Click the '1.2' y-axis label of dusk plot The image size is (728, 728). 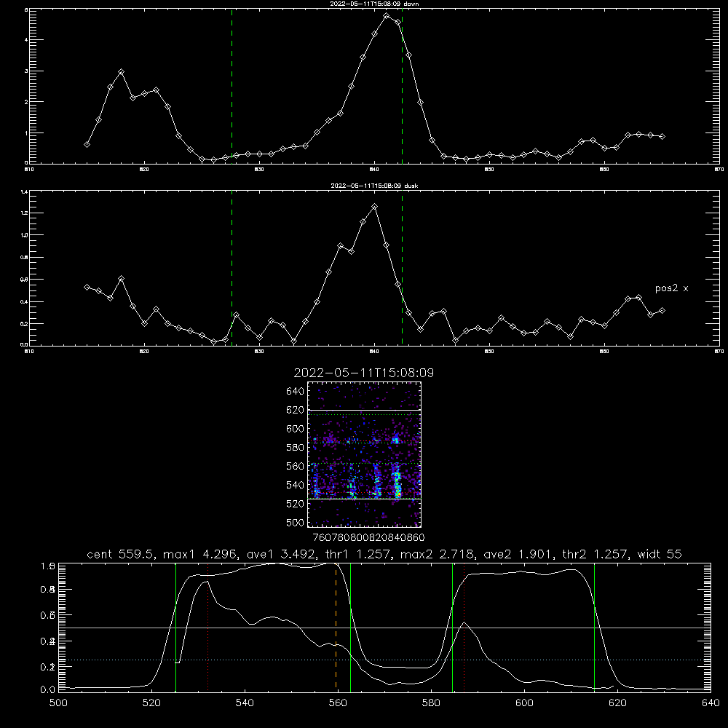click(24, 213)
